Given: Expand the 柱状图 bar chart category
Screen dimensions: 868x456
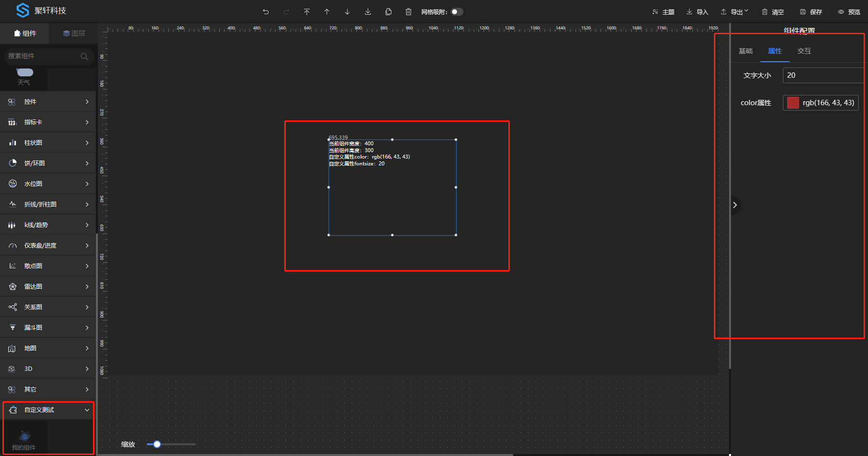Looking at the screenshot, I should (x=48, y=143).
